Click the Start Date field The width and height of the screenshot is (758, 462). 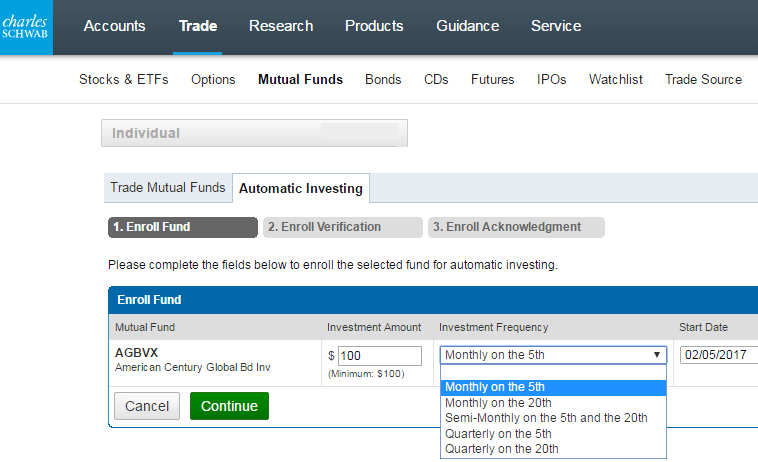pos(719,355)
